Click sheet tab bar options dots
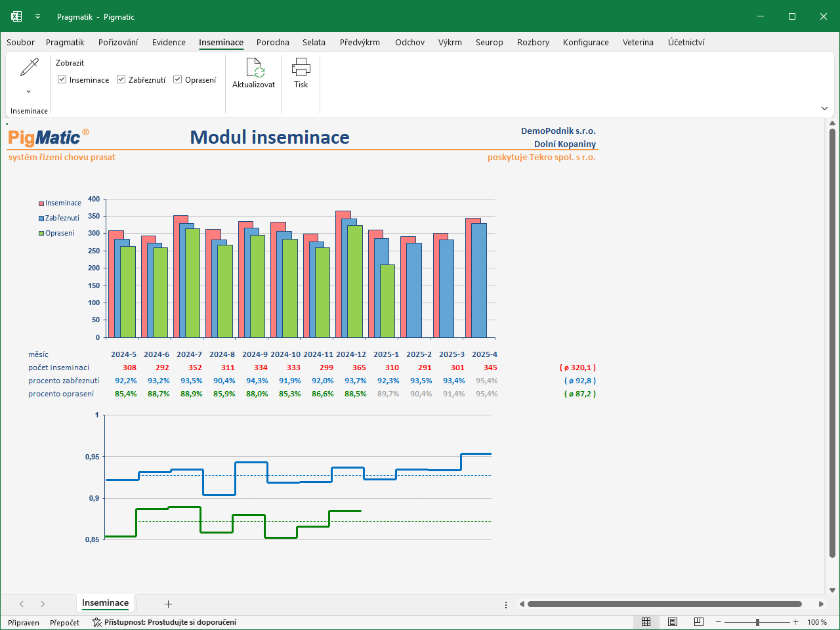The height and width of the screenshot is (630, 840). click(506, 604)
